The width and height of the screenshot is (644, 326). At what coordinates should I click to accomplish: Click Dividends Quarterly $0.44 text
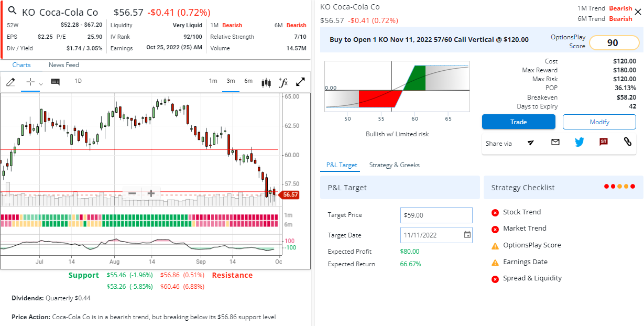(51, 298)
